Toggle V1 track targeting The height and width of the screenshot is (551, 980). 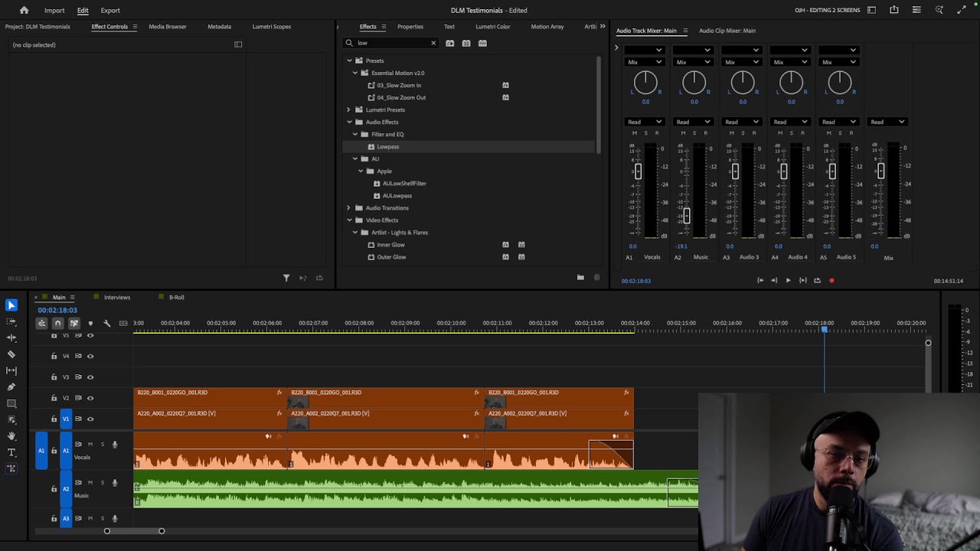coord(66,419)
